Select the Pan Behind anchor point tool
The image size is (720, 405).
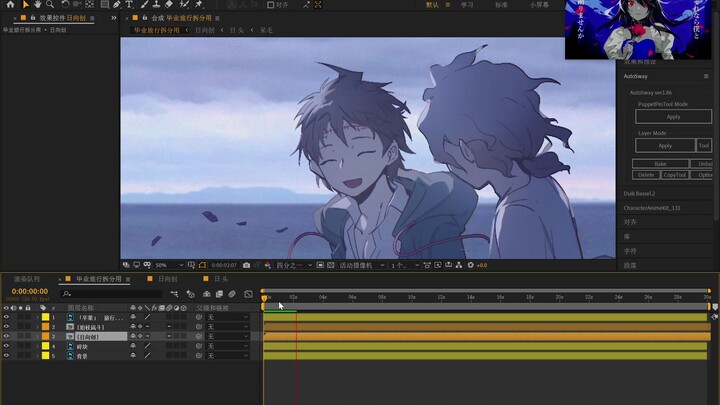(90, 5)
